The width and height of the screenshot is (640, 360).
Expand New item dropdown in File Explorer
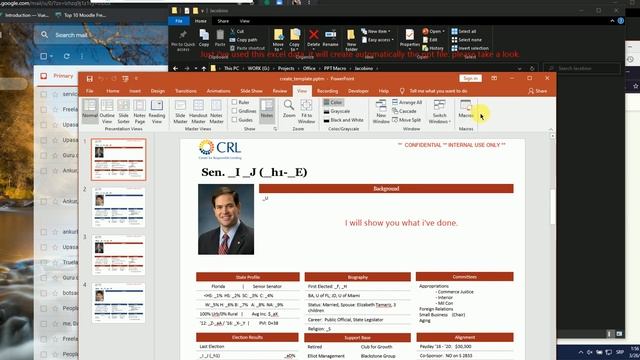[376, 31]
